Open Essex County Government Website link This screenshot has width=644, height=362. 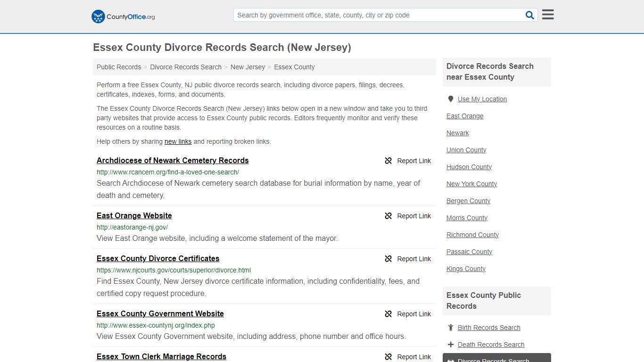click(160, 313)
